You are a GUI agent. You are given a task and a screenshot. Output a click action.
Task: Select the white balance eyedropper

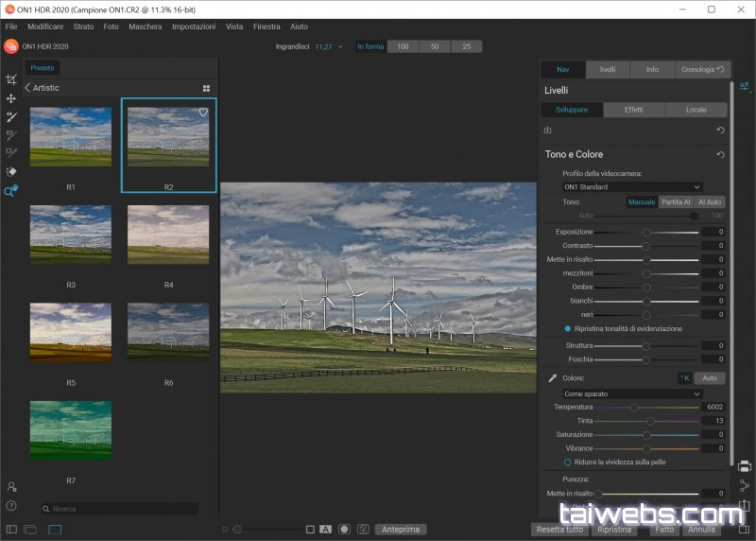[553, 378]
